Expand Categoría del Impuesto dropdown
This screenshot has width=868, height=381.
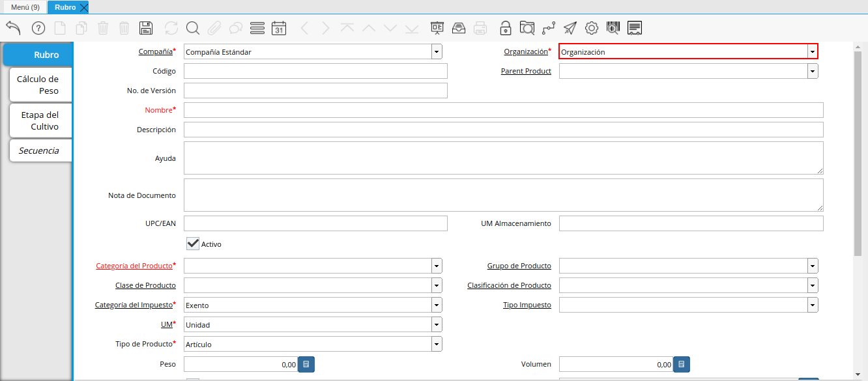437,305
